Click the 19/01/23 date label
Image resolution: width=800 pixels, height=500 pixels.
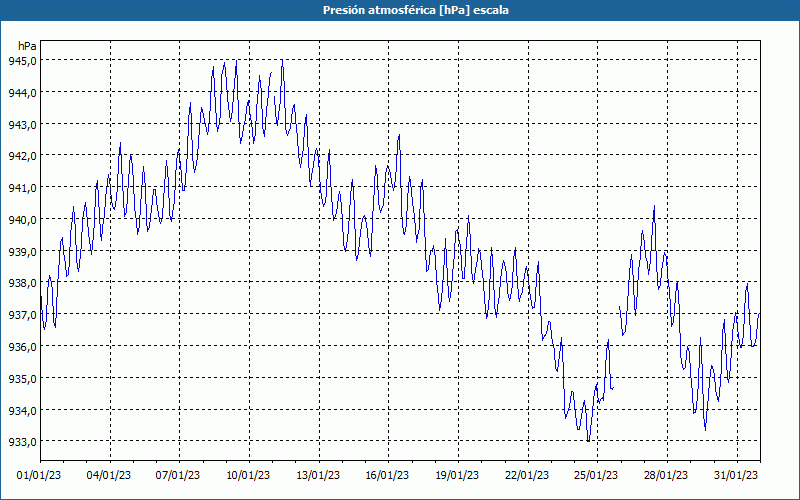pos(457,476)
